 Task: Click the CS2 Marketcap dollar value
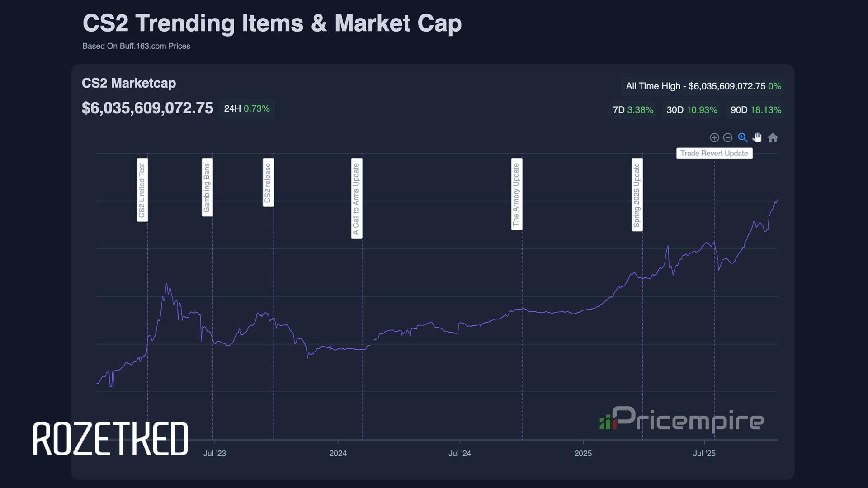click(147, 108)
